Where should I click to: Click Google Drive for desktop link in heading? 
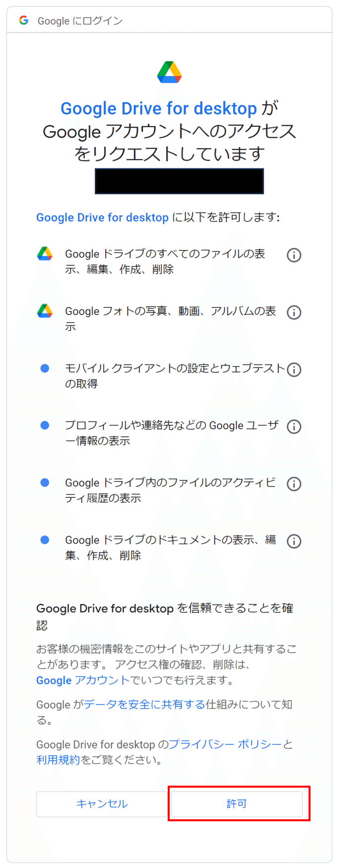coord(159,108)
